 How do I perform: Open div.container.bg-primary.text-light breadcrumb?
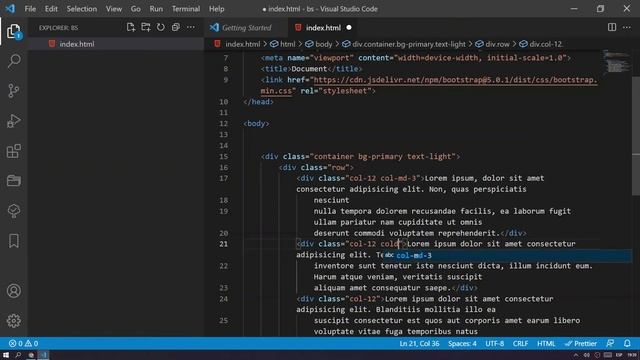pyautogui.click(x=409, y=44)
